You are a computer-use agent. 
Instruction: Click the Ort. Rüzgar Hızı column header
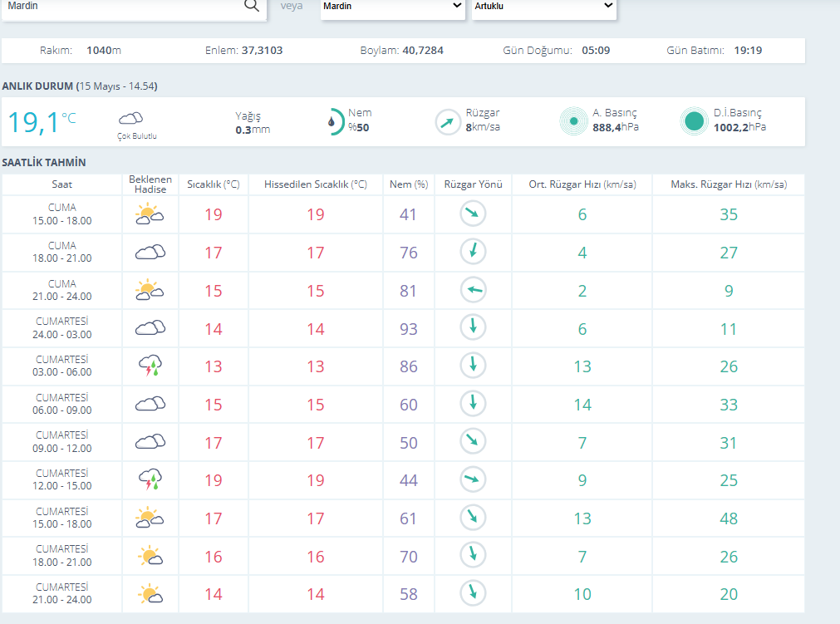pyautogui.click(x=582, y=184)
